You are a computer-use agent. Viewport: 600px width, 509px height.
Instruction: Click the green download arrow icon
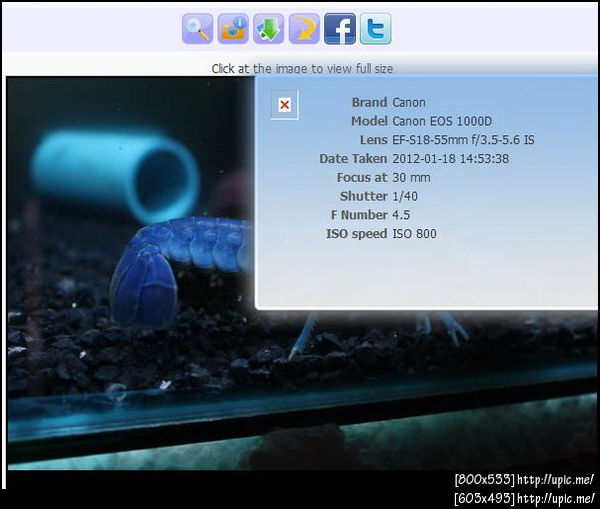coord(269,29)
